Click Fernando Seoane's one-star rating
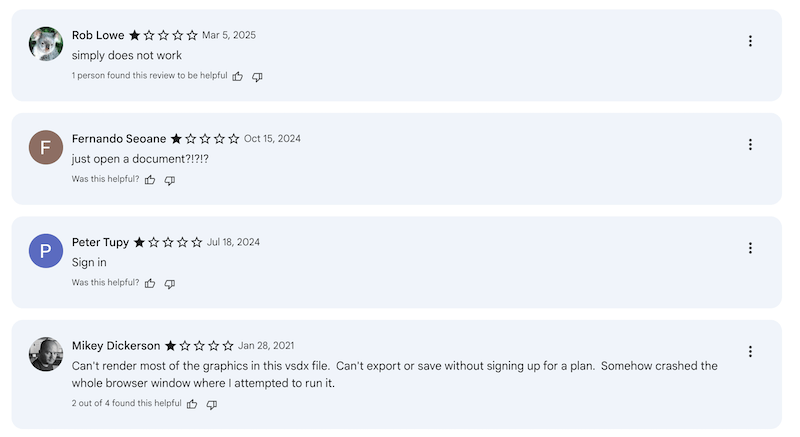Viewport: 800px width, 437px height. [x=205, y=139]
